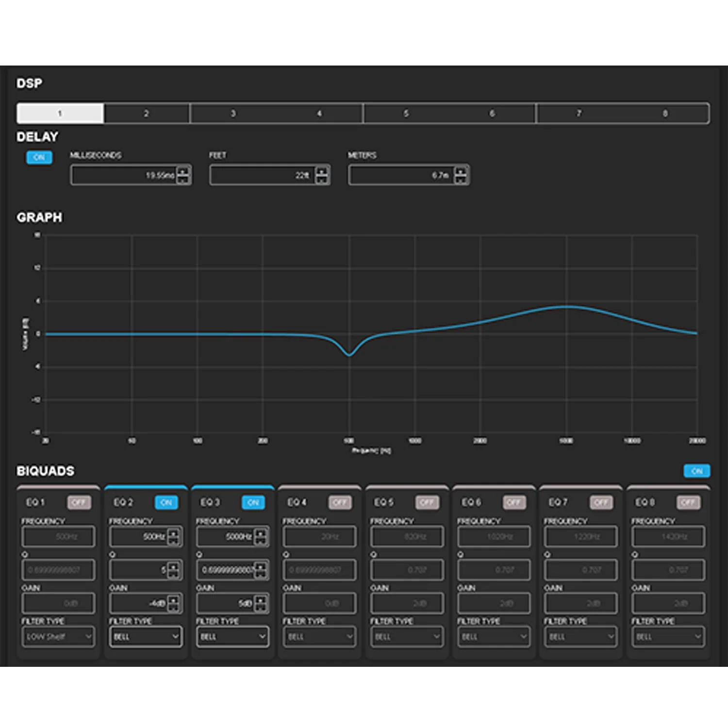Decrease EQ 3 frequency with down arrow
Screen dimensions: 728x728
[x=261, y=541]
